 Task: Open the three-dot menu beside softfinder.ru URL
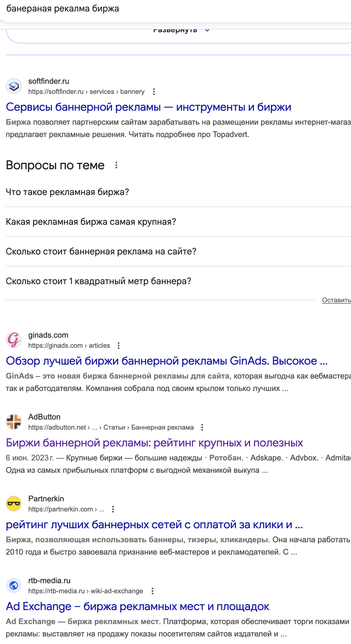pyautogui.click(x=154, y=92)
